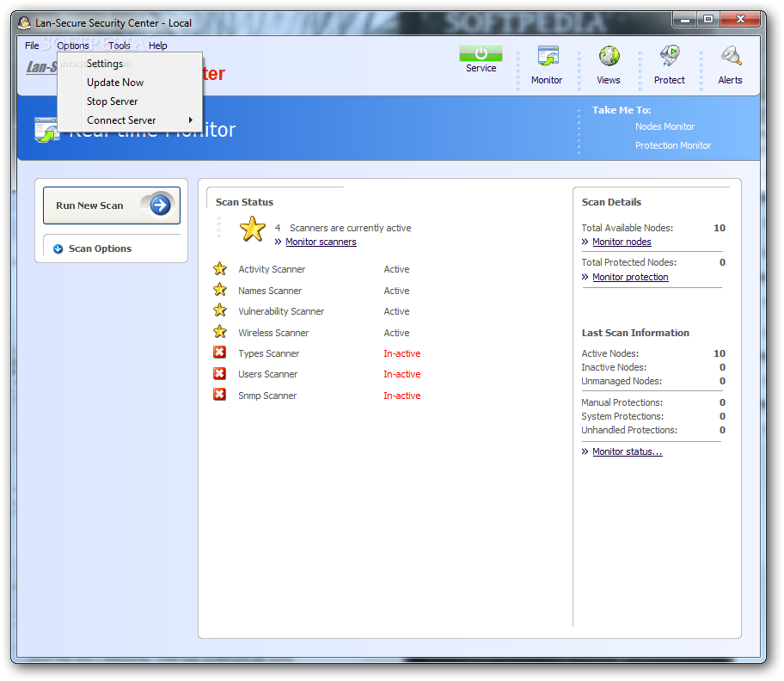Open the Monitor toolbar icon
Image resolution: width=784 pixels, height=681 pixels.
pyautogui.click(x=548, y=56)
